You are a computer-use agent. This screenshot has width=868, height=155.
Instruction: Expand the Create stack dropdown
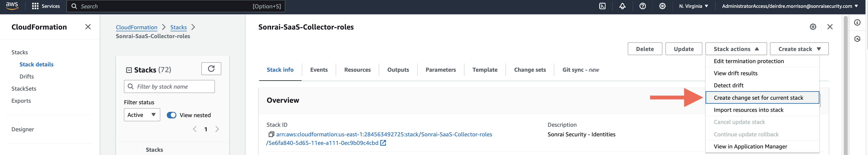click(x=799, y=49)
